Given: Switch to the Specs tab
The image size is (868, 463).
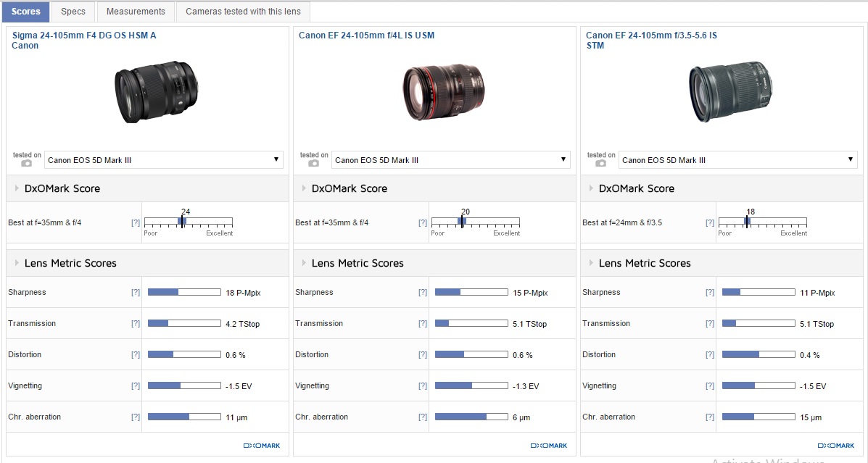Looking at the screenshot, I should click(73, 12).
